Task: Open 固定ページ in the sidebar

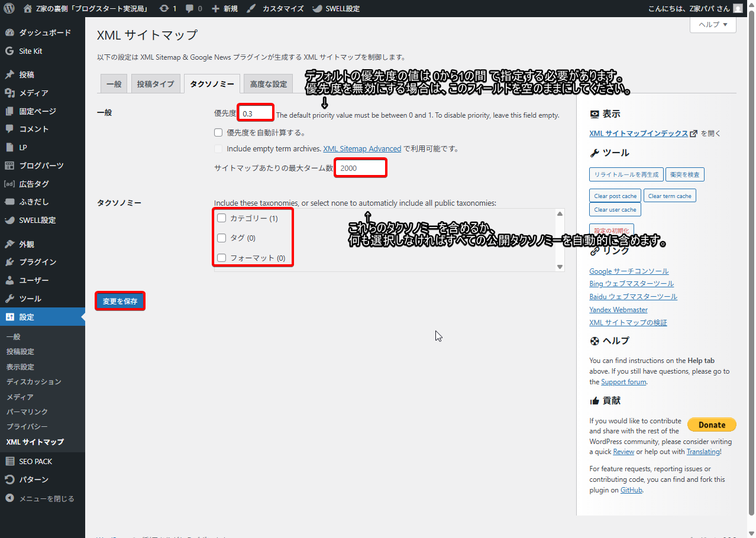Action: (x=43, y=111)
